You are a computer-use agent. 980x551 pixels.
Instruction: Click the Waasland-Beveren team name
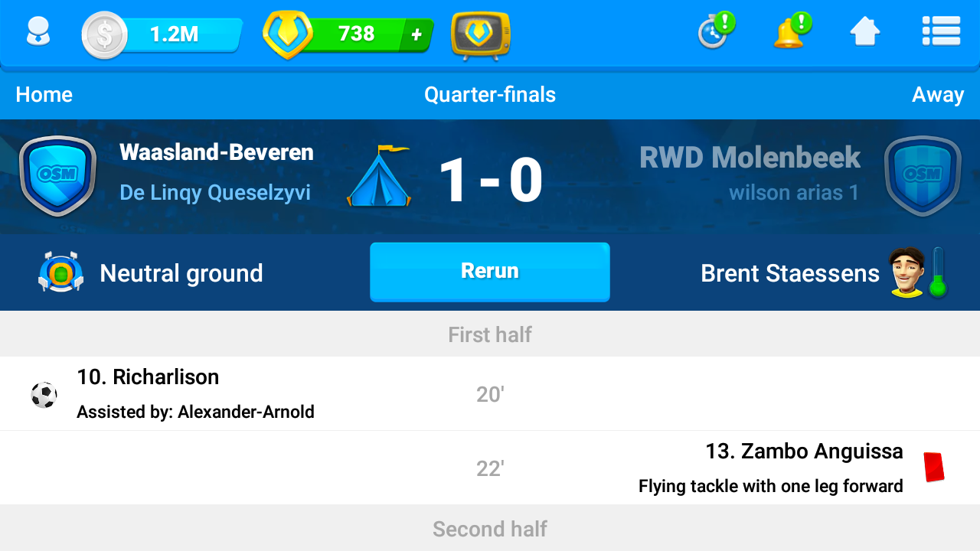point(217,152)
